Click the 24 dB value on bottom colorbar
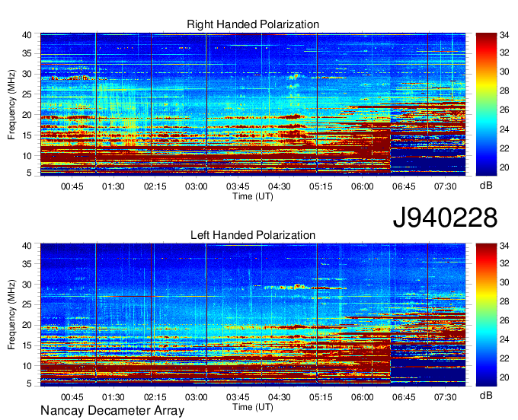The image size is (518, 420). point(504,339)
